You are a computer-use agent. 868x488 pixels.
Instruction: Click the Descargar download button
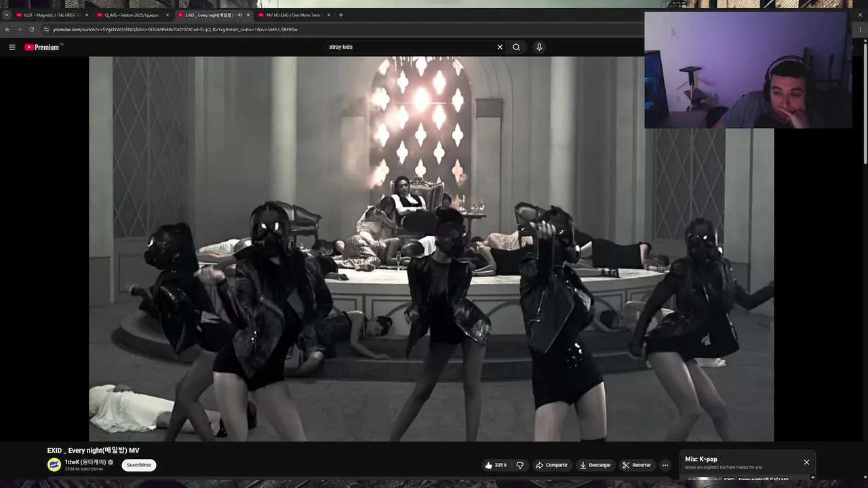tap(595, 465)
